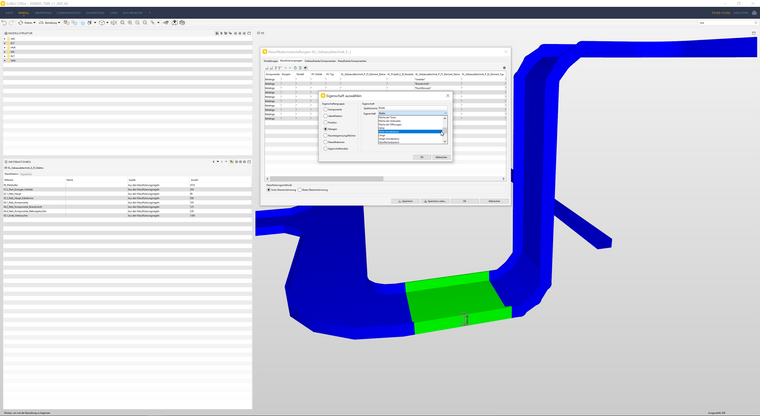Click the Information panel maximize icon
This screenshot has width=760, height=416.
pyautogui.click(x=249, y=162)
